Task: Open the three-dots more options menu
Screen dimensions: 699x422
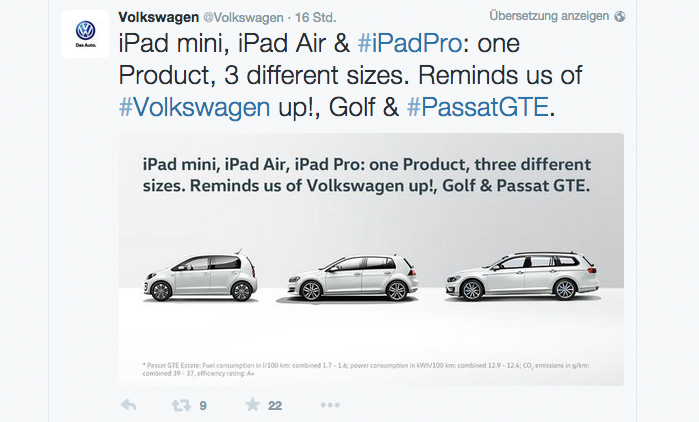Action: 330,405
